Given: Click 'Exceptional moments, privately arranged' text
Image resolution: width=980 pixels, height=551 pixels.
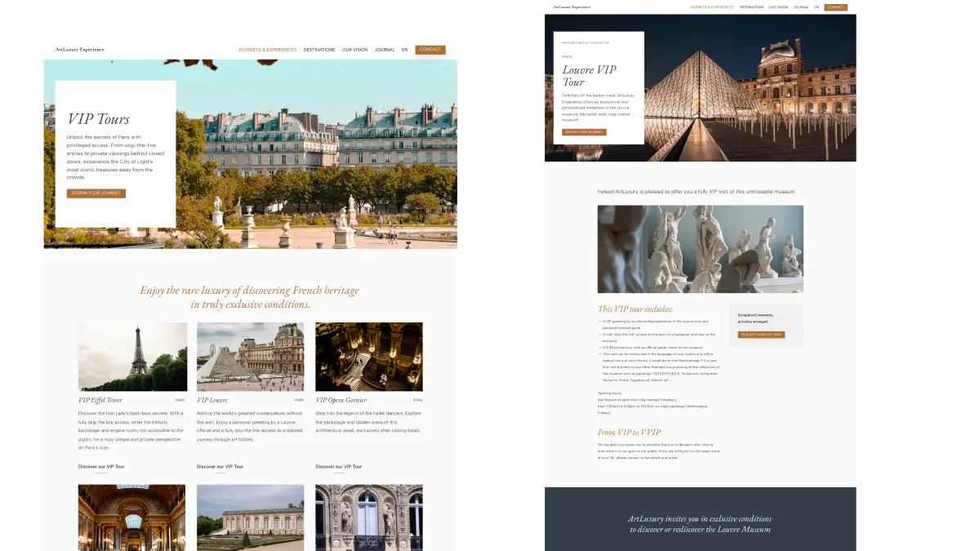Looking at the screenshot, I should tap(756, 318).
